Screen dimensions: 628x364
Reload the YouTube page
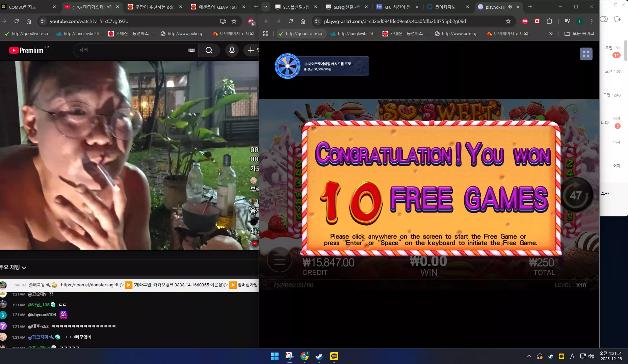[x=16, y=21]
